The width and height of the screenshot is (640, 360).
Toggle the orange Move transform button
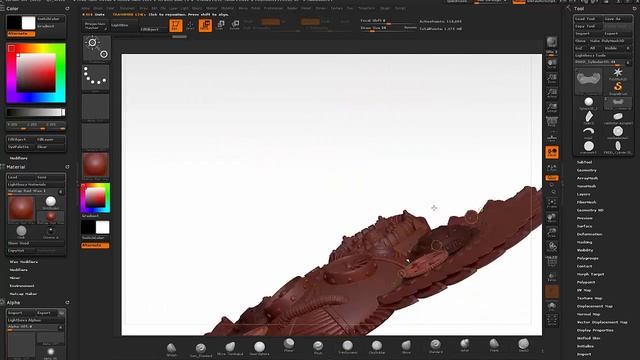click(205, 25)
